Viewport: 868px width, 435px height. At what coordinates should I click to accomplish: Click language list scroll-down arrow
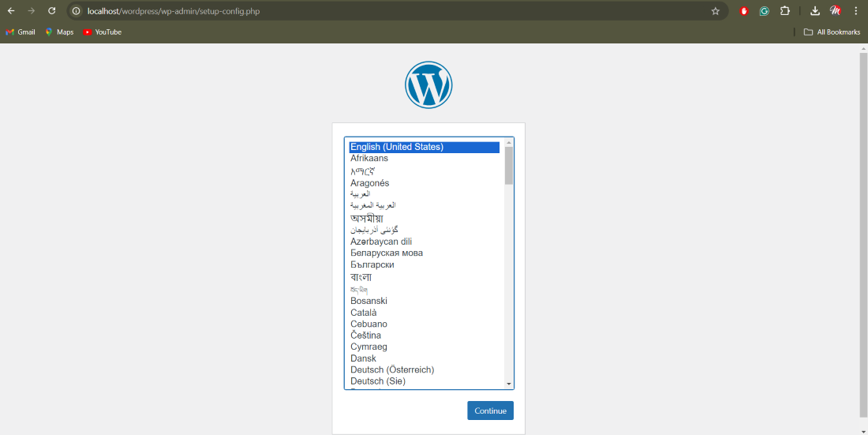509,384
